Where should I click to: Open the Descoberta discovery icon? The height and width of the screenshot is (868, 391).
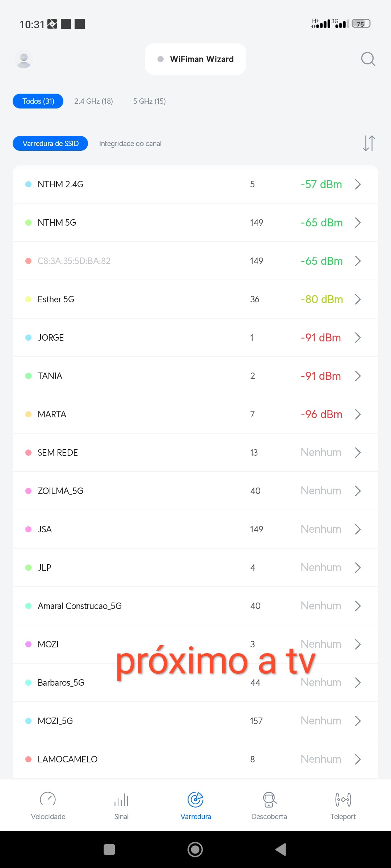269,799
